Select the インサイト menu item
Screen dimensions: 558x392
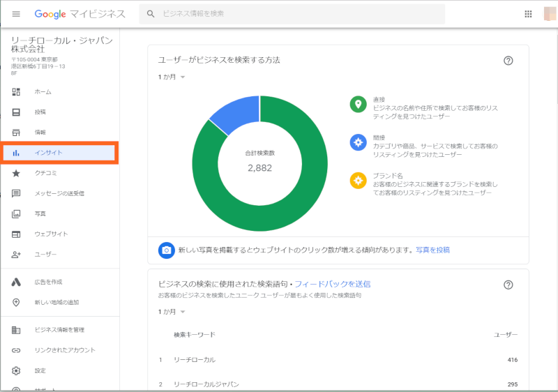click(60, 153)
